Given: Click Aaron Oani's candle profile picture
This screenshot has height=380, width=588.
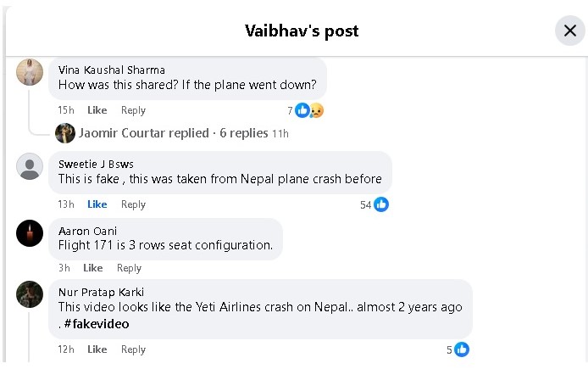Looking at the screenshot, I should point(31,232).
